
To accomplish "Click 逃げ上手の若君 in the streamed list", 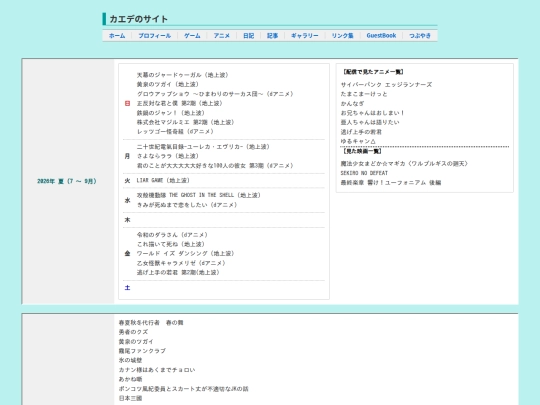I will tap(361, 132).
